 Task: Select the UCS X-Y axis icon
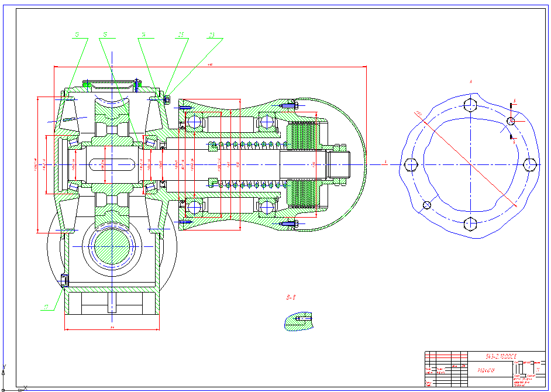14,378
